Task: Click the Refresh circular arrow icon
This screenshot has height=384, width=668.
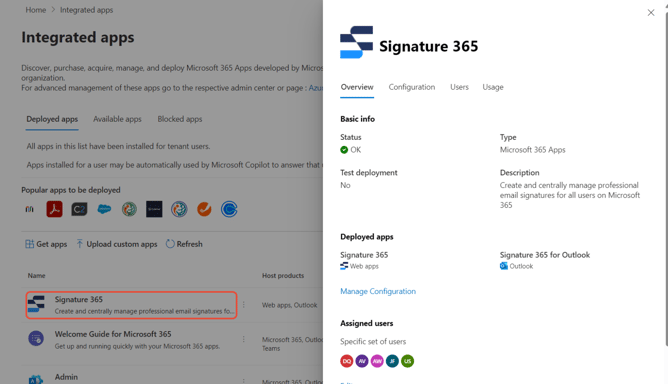Action: click(x=170, y=244)
